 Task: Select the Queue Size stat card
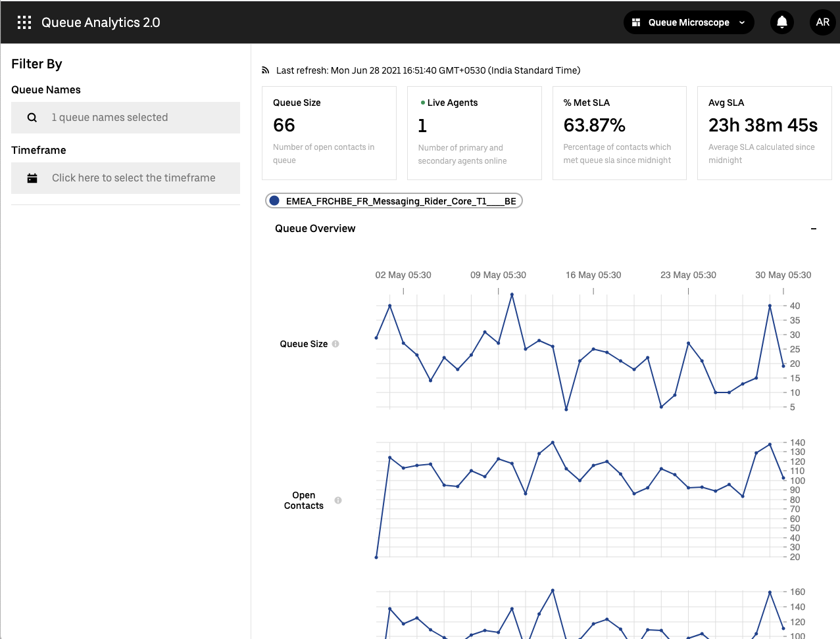click(329, 133)
